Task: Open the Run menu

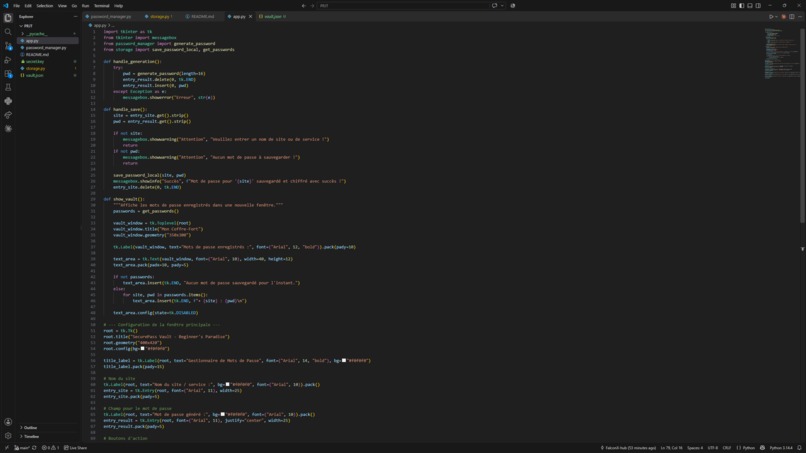Action: point(85,6)
